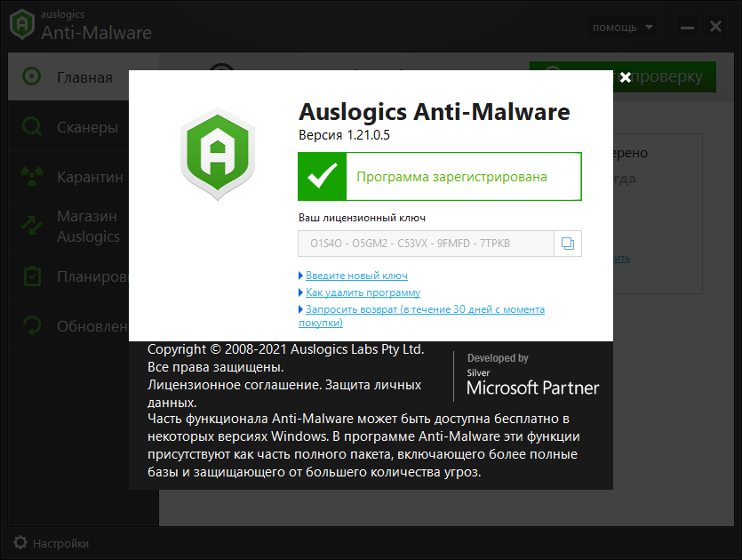The image size is (742, 560).
Task: Click the Главная home icon in sidebar
Action: tap(32, 77)
